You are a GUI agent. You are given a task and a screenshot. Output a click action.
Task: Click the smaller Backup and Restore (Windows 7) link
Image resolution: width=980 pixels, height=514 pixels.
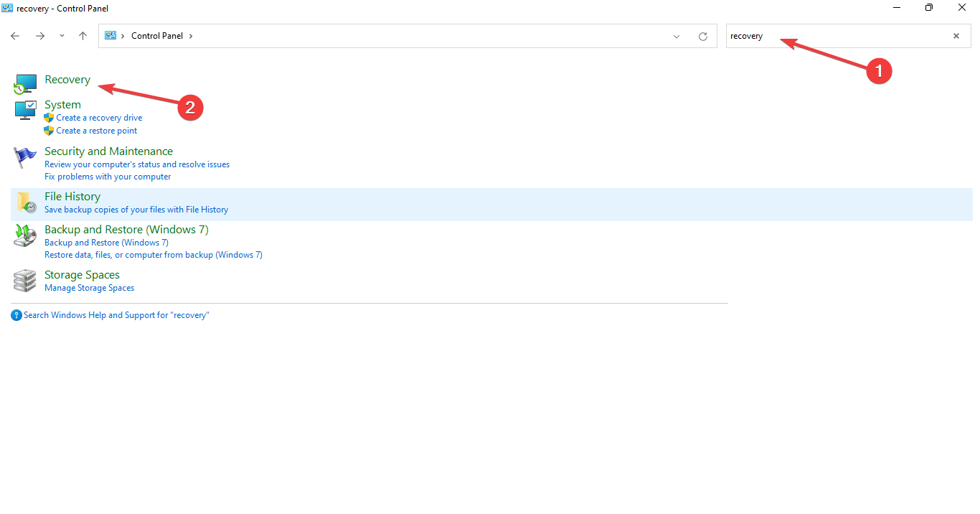[x=106, y=243]
